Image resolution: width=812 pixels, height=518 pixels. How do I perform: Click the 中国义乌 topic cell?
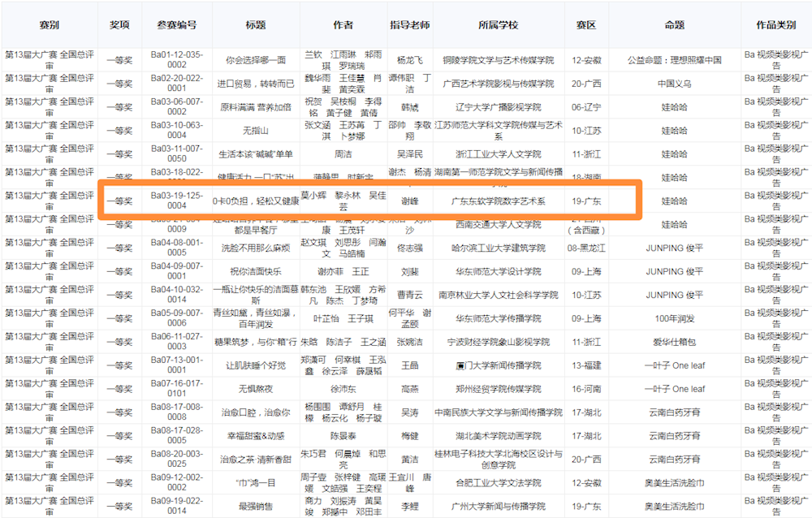coord(674,84)
